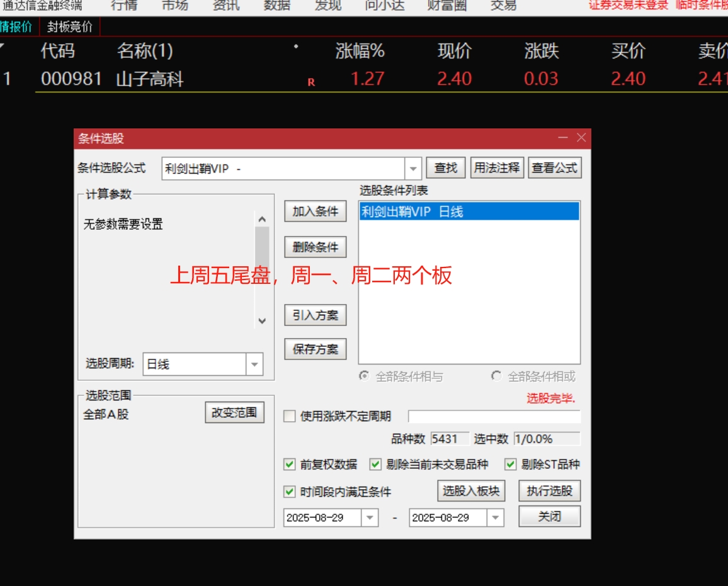The width and height of the screenshot is (728, 586).
Task: Open the end date dropdown
Action: [496, 517]
